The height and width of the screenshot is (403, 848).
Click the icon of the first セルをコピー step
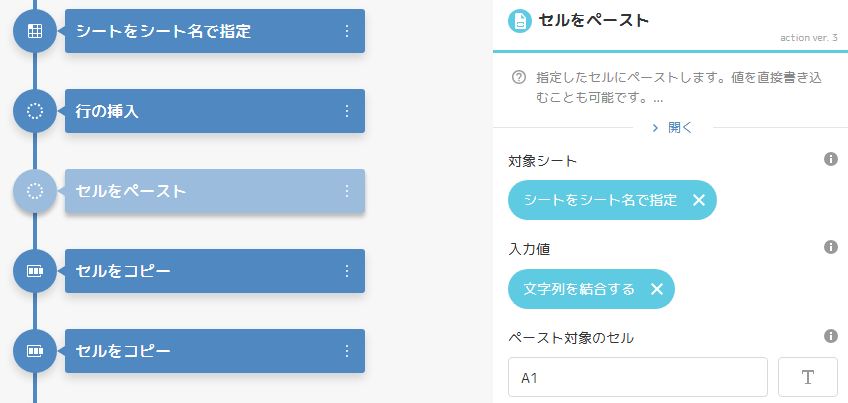point(35,271)
